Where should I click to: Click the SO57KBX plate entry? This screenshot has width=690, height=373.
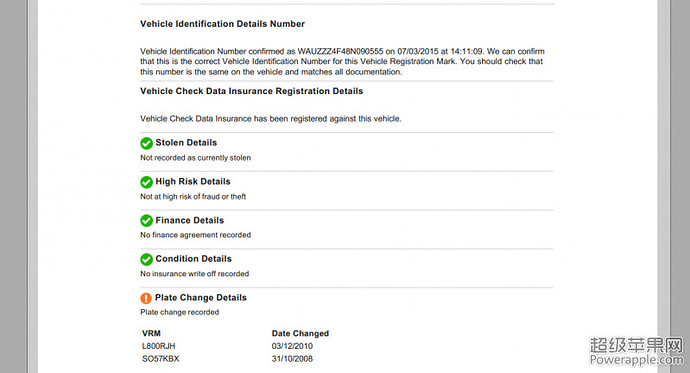pos(161,358)
